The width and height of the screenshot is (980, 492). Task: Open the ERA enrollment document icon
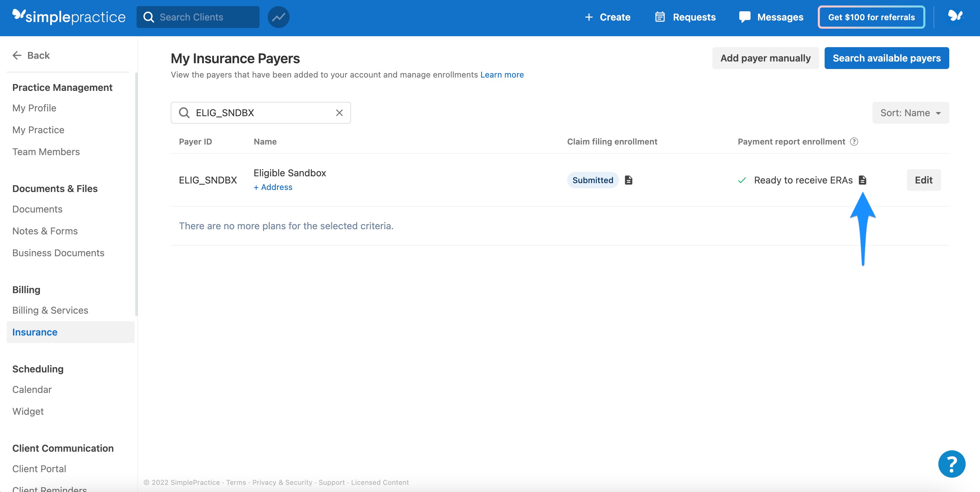point(863,180)
